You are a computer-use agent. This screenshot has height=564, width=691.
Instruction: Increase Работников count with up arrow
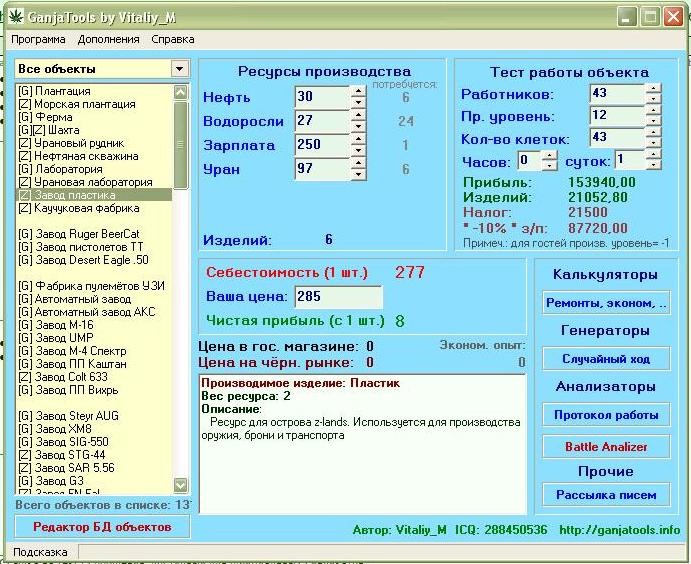point(653,88)
